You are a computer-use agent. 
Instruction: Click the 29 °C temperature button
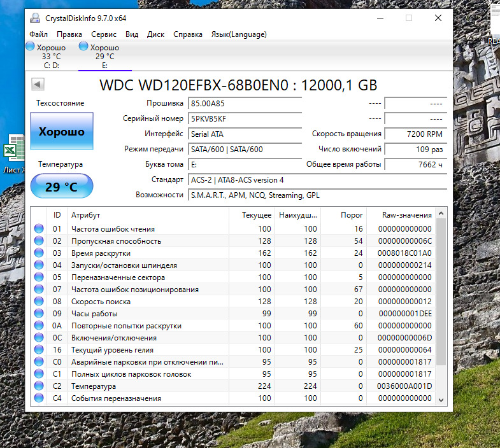click(x=61, y=186)
